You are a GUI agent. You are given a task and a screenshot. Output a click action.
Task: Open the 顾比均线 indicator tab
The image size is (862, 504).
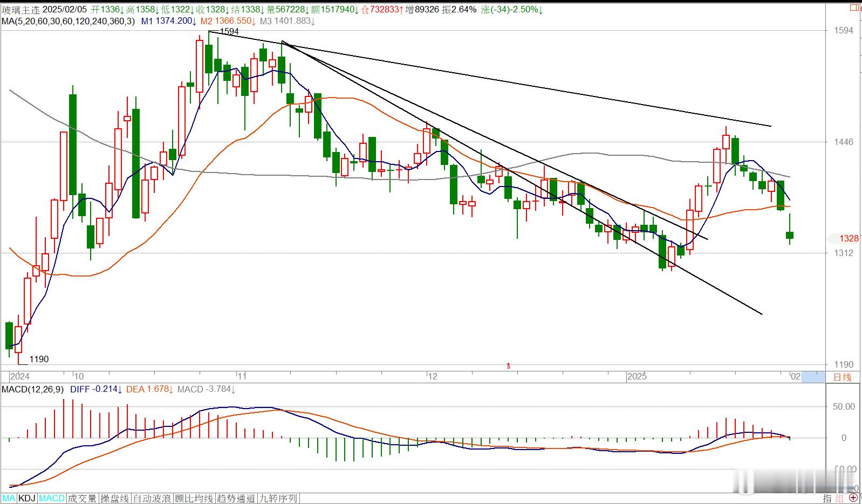[194, 499]
